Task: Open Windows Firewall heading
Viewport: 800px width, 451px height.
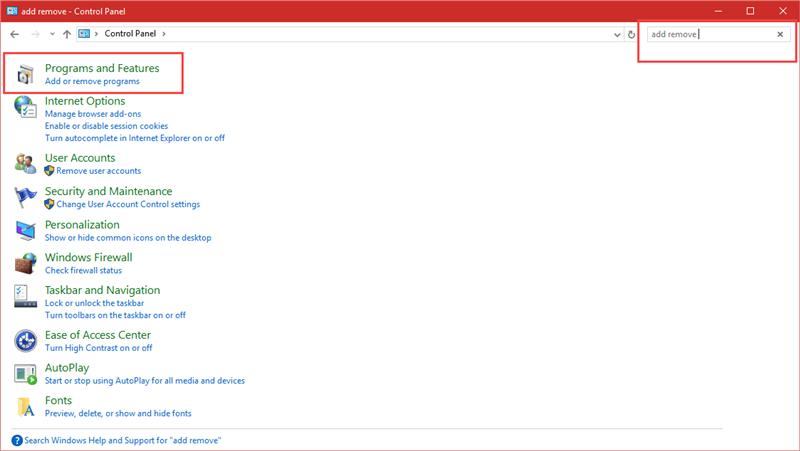Action: (x=89, y=258)
